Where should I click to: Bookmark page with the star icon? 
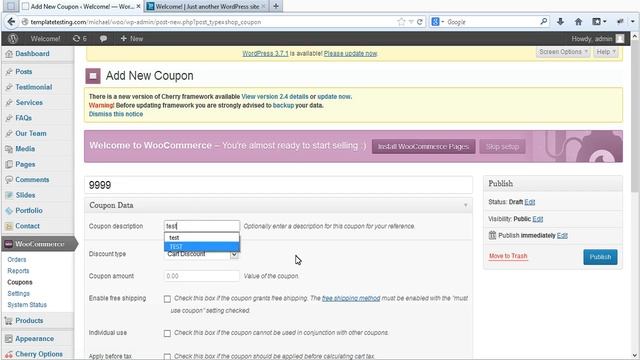pyautogui.click(x=401, y=22)
